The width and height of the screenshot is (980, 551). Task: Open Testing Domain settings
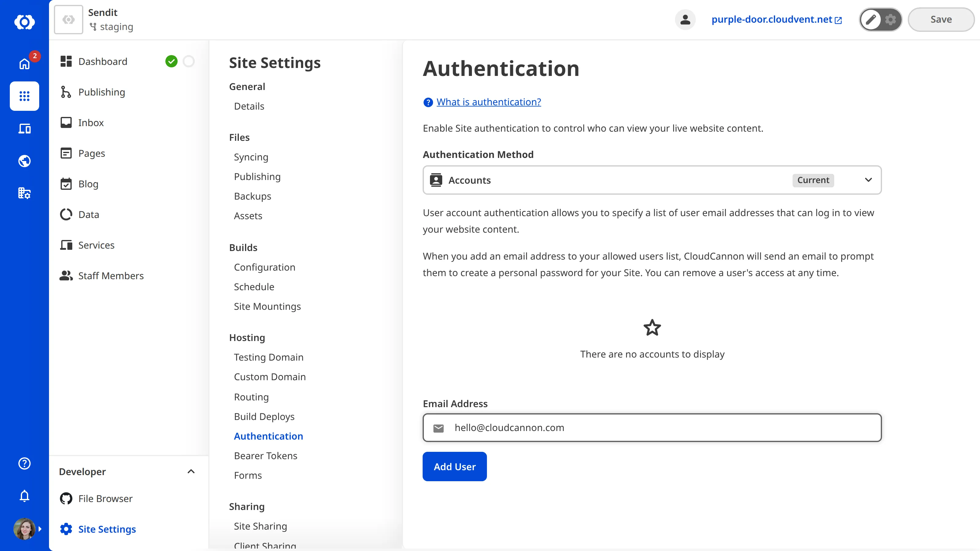point(268,357)
